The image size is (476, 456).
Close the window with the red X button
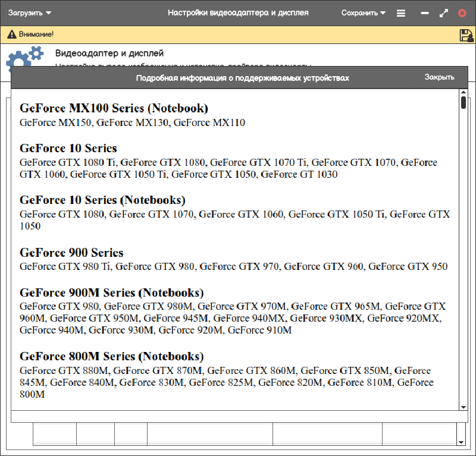[x=462, y=13]
